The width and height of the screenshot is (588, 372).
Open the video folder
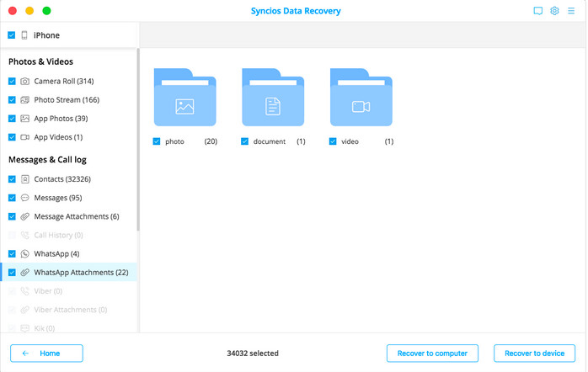(361, 98)
